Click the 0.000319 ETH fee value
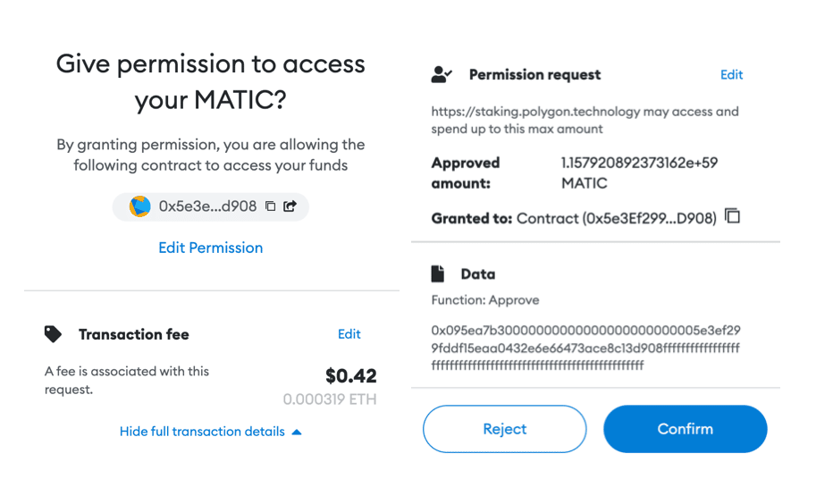 click(x=330, y=399)
